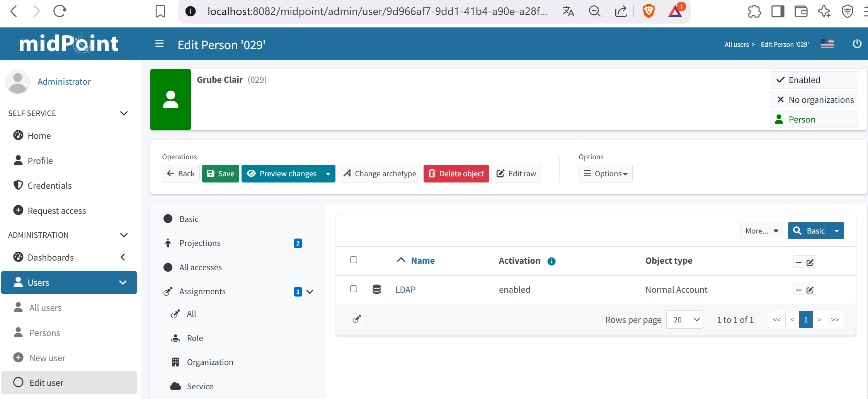Open the LDAP projection link
Screen dimensions: 868x399
click(405, 290)
